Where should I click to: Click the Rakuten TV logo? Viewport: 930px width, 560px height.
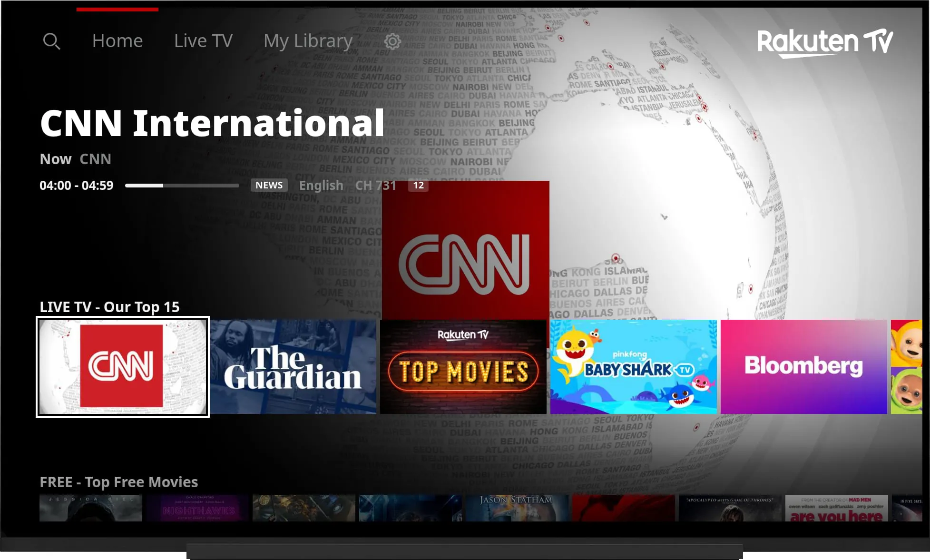pyautogui.click(x=825, y=42)
